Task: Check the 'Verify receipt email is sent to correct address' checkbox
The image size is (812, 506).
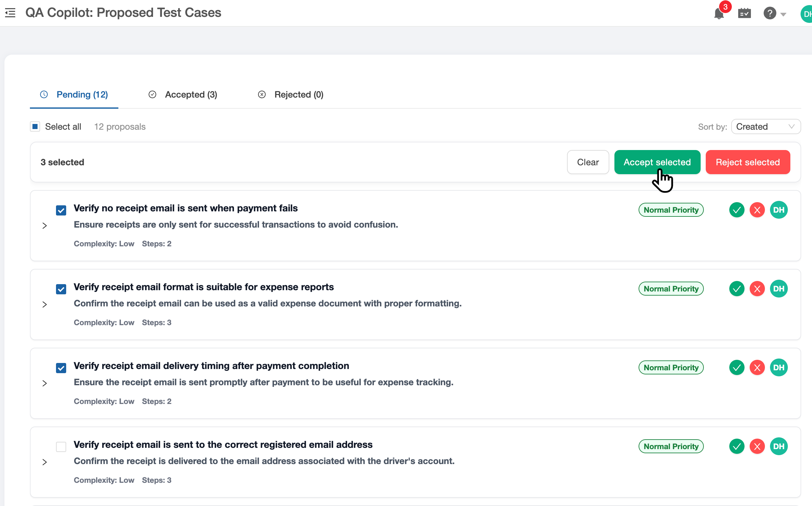Action: (x=61, y=447)
